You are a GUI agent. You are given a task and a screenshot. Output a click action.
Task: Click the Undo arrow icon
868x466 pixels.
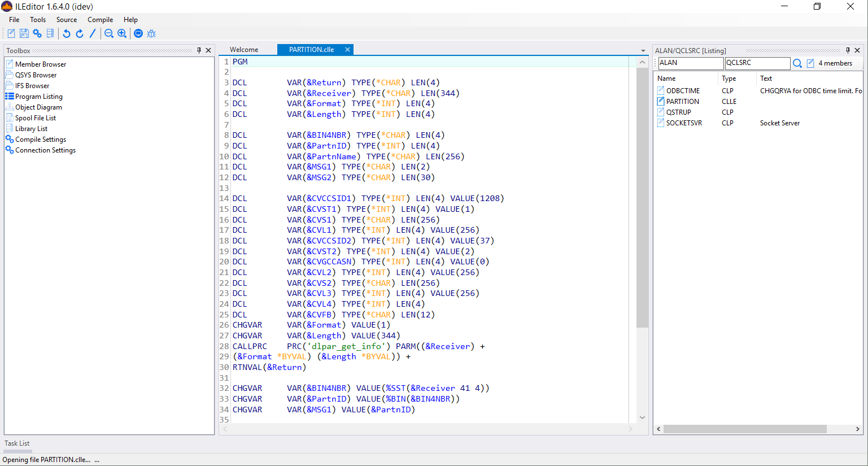click(x=67, y=34)
